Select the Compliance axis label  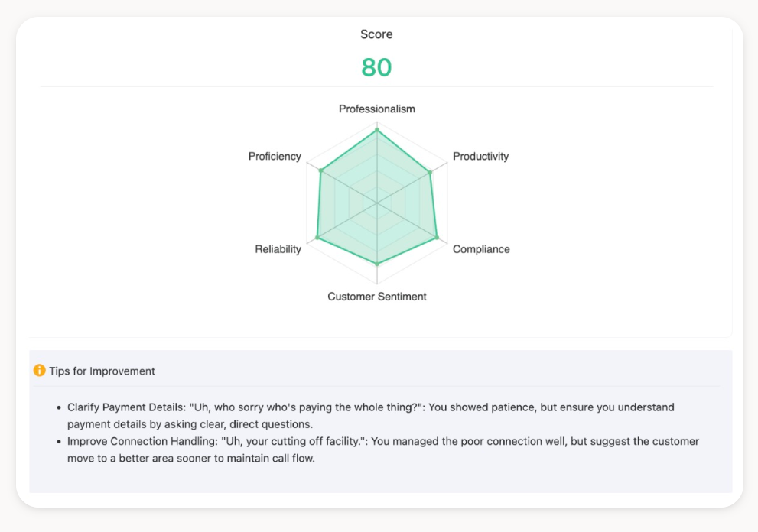click(x=481, y=249)
